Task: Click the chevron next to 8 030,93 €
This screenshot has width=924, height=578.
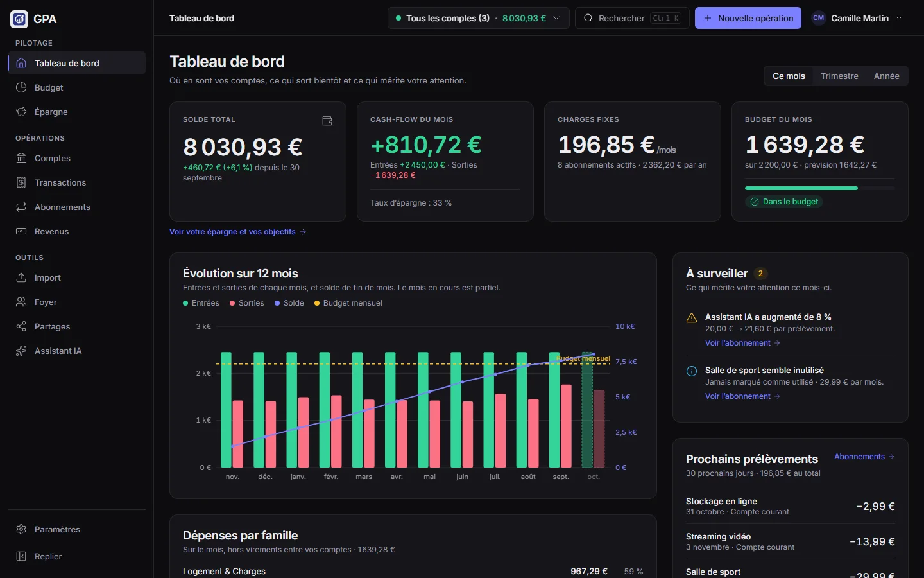Action: tap(556, 18)
